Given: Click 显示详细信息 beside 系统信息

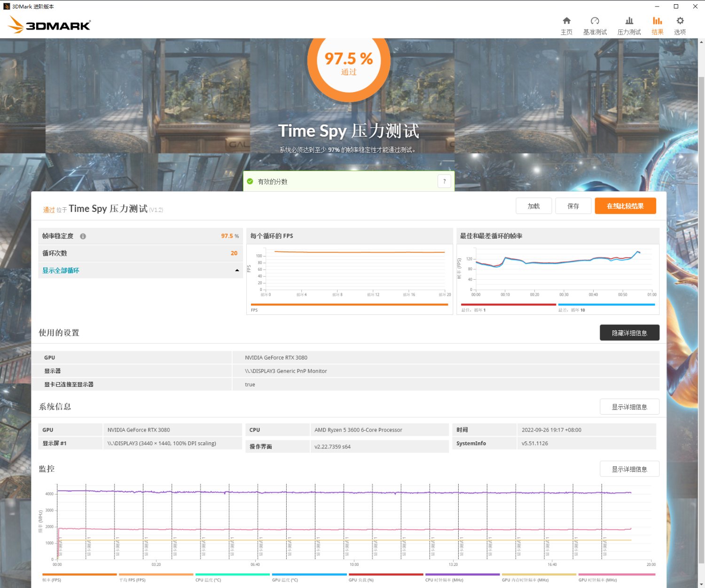Looking at the screenshot, I should [x=629, y=407].
